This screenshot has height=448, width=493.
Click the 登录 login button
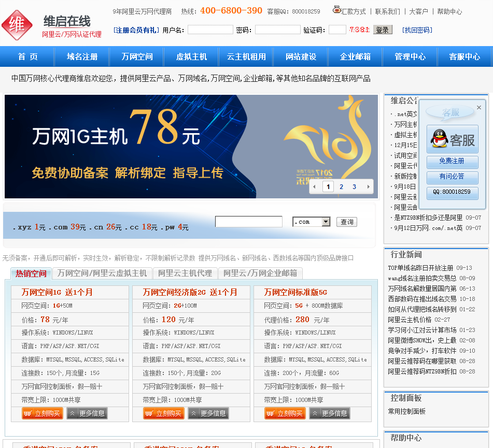click(x=383, y=30)
